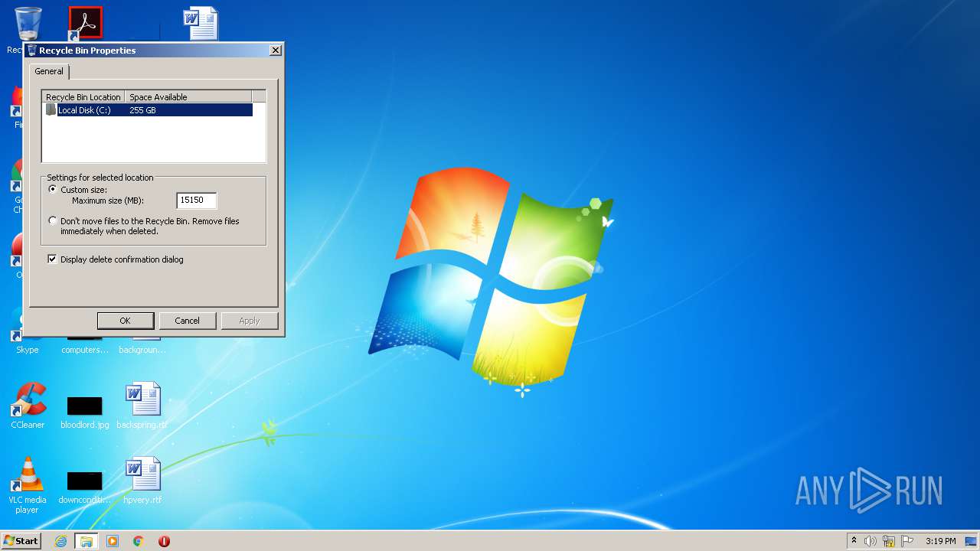Click the 255 GB space value

coord(142,110)
